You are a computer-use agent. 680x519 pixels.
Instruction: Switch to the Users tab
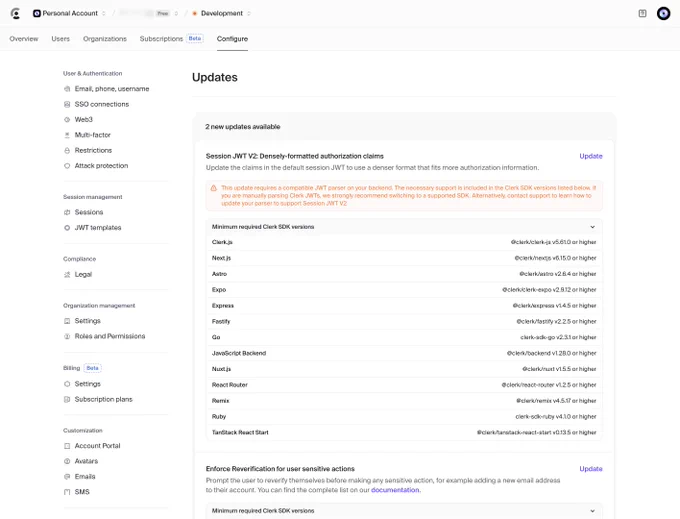click(60, 39)
